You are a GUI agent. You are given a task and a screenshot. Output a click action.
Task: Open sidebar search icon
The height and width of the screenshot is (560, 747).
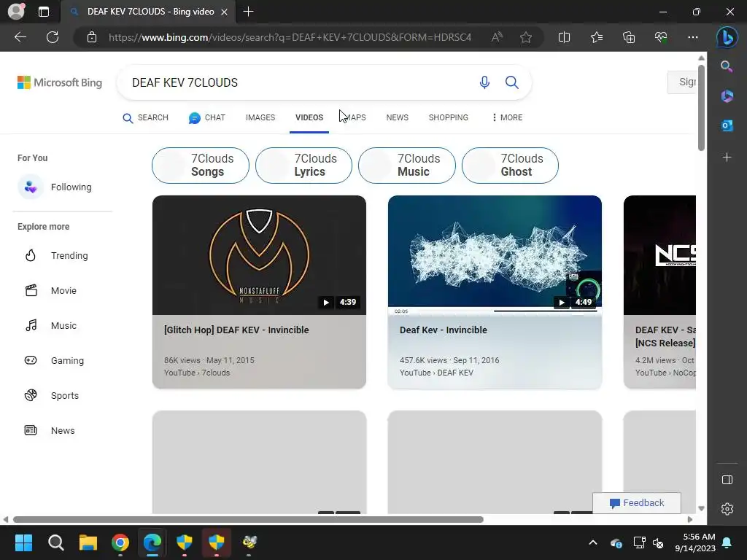coord(727,66)
